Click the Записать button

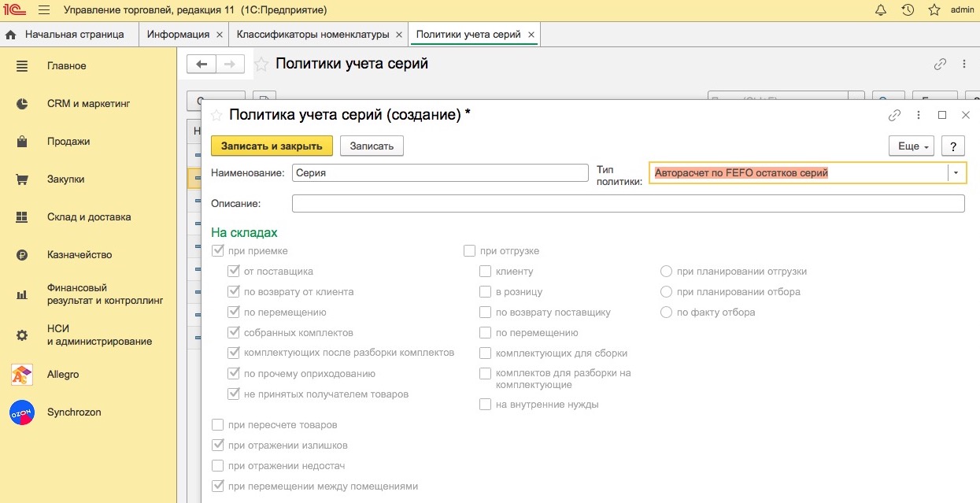click(372, 146)
